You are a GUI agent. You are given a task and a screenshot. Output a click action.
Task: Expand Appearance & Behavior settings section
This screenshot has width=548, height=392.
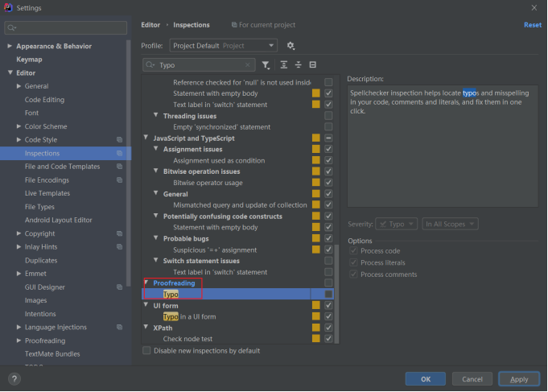pos(10,46)
